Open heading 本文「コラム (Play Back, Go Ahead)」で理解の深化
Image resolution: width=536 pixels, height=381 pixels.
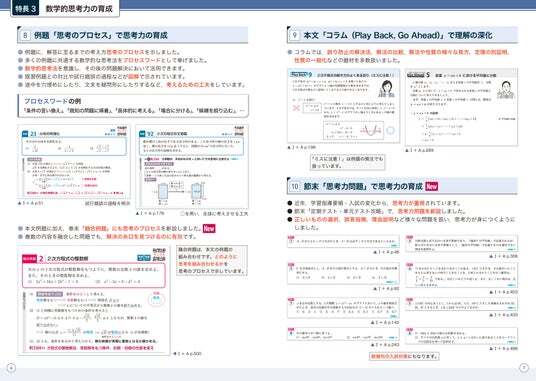(398, 35)
